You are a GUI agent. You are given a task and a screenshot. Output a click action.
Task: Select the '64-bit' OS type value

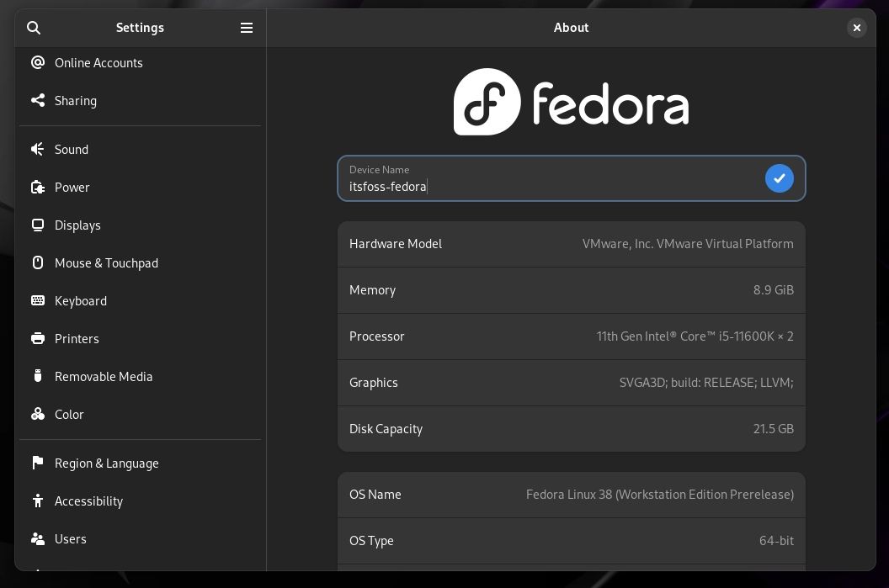[x=776, y=541]
